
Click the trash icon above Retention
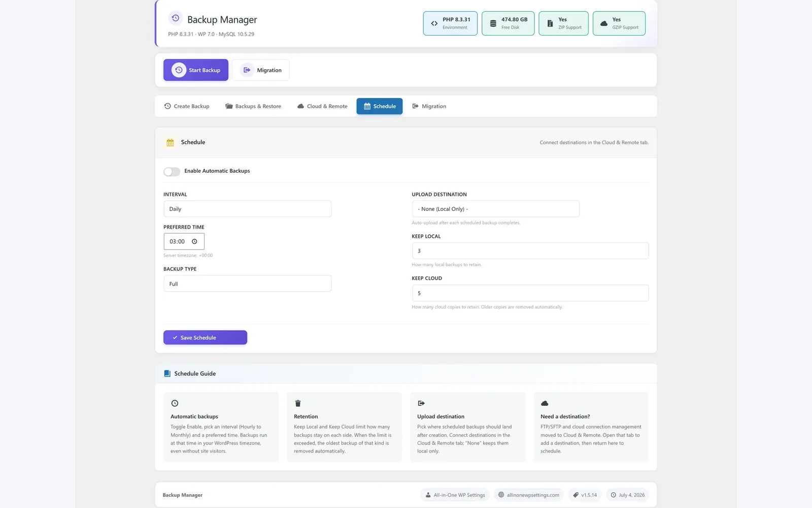click(x=298, y=403)
